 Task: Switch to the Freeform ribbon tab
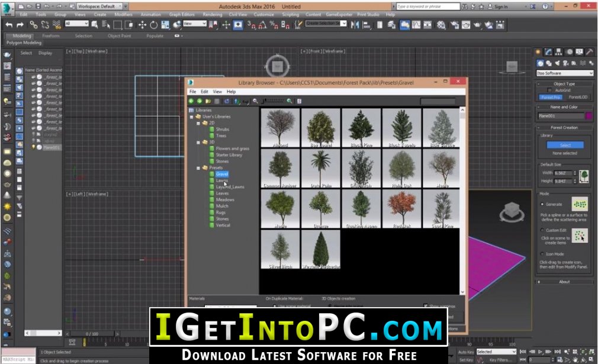coord(51,36)
